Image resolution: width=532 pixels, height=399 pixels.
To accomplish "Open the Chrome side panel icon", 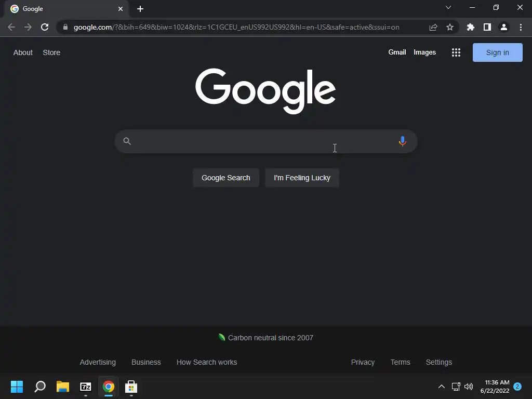I will [x=487, y=27].
